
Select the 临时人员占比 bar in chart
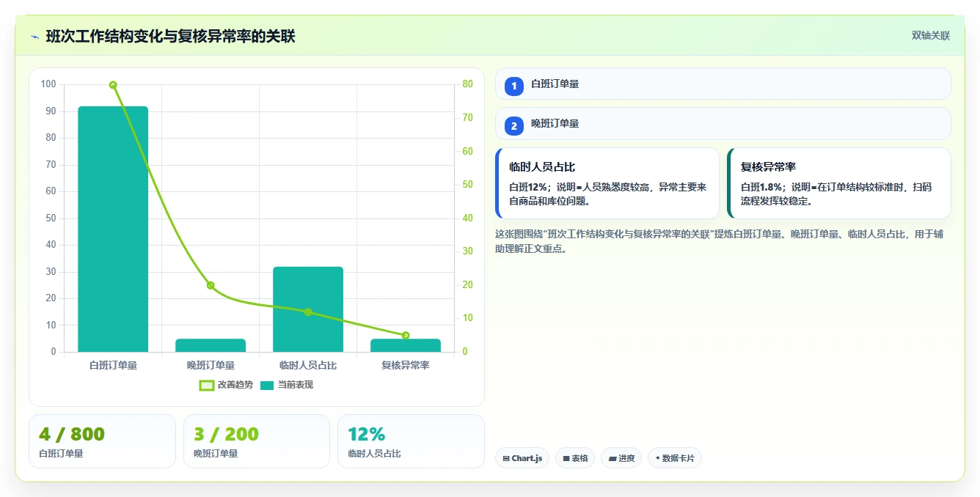[x=308, y=309]
